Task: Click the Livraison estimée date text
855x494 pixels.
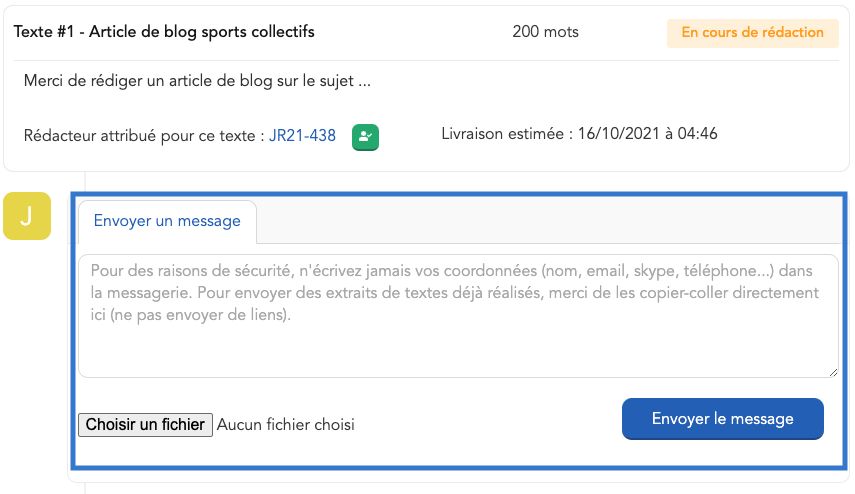Action: pos(579,134)
